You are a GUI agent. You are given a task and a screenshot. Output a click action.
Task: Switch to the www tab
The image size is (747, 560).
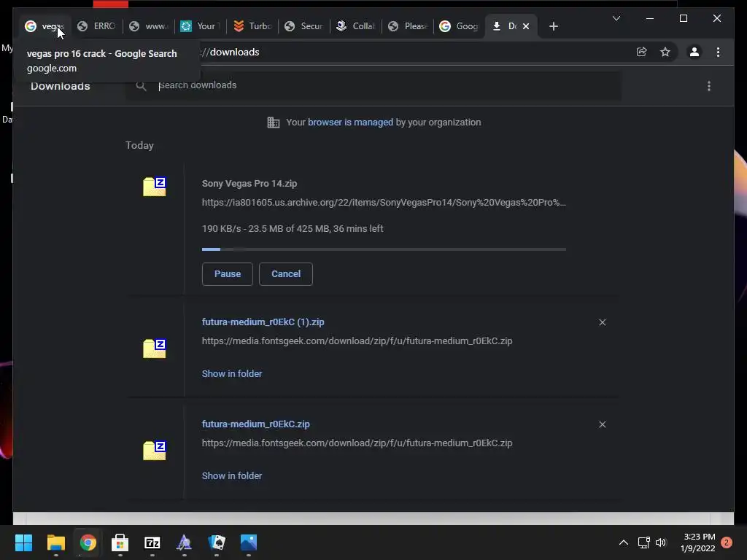coord(149,26)
